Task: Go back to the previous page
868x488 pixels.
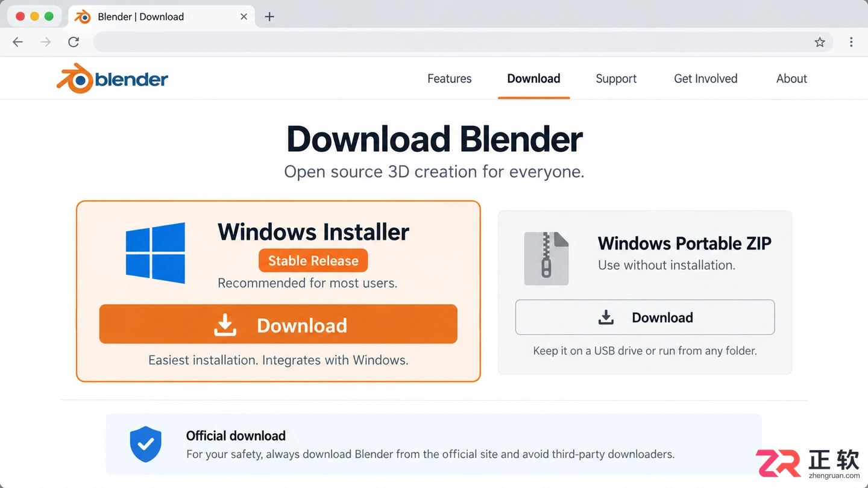Action: [x=18, y=42]
